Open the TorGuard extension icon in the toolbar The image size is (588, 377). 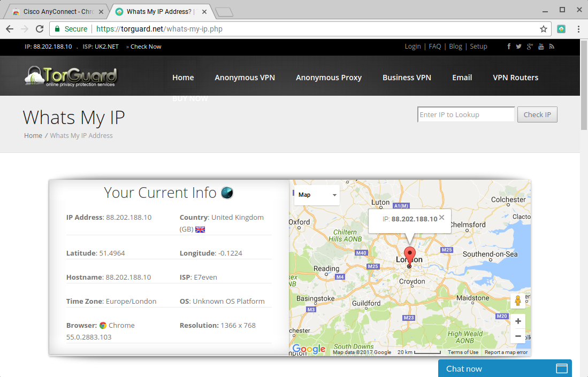pos(561,29)
